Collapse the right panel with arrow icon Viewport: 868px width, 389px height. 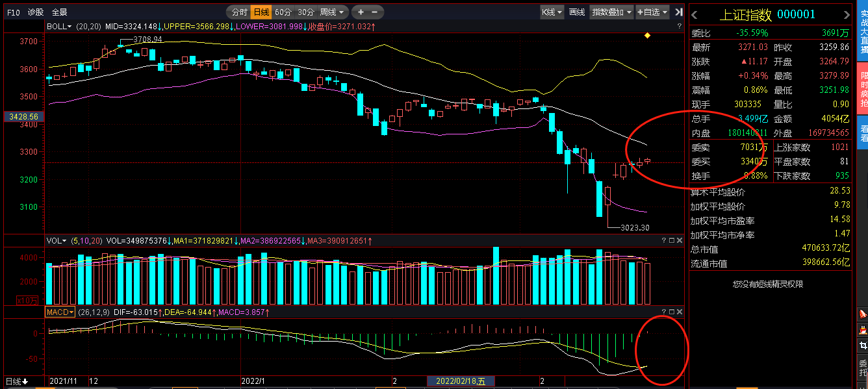click(679, 12)
